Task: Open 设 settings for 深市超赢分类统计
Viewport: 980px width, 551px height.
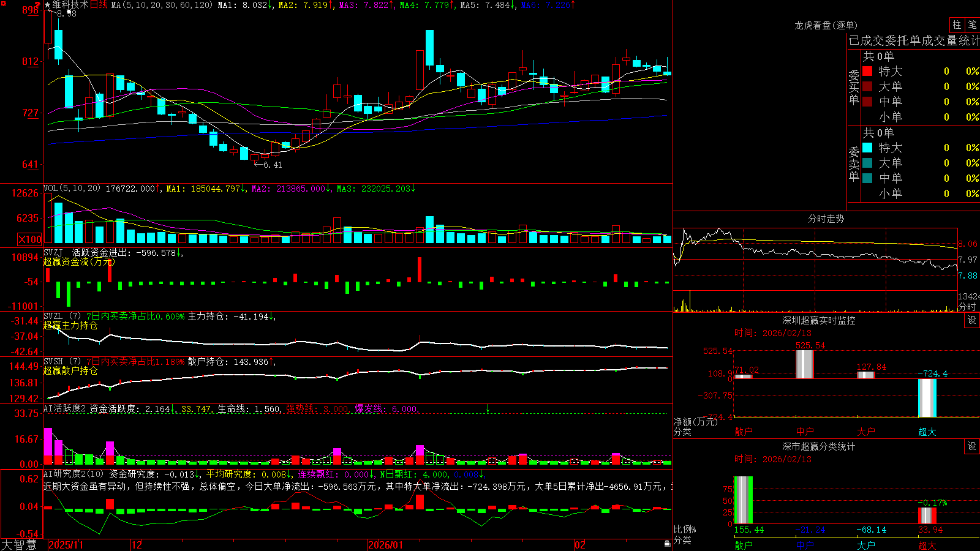Action: point(972,446)
